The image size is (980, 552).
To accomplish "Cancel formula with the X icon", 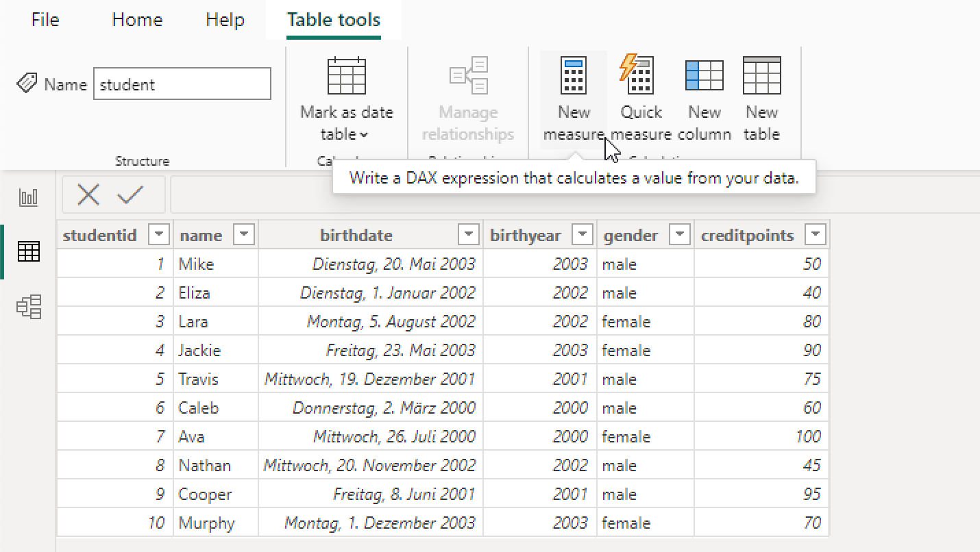I will (x=88, y=195).
